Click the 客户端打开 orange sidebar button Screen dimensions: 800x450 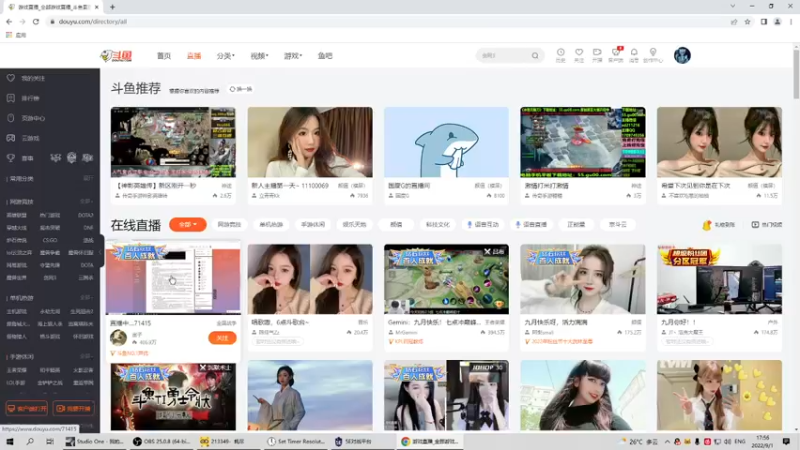[27, 409]
